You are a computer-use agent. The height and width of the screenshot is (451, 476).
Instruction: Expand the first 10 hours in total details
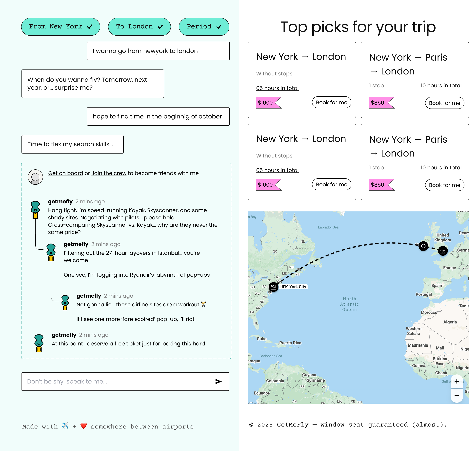click(441, 86)
